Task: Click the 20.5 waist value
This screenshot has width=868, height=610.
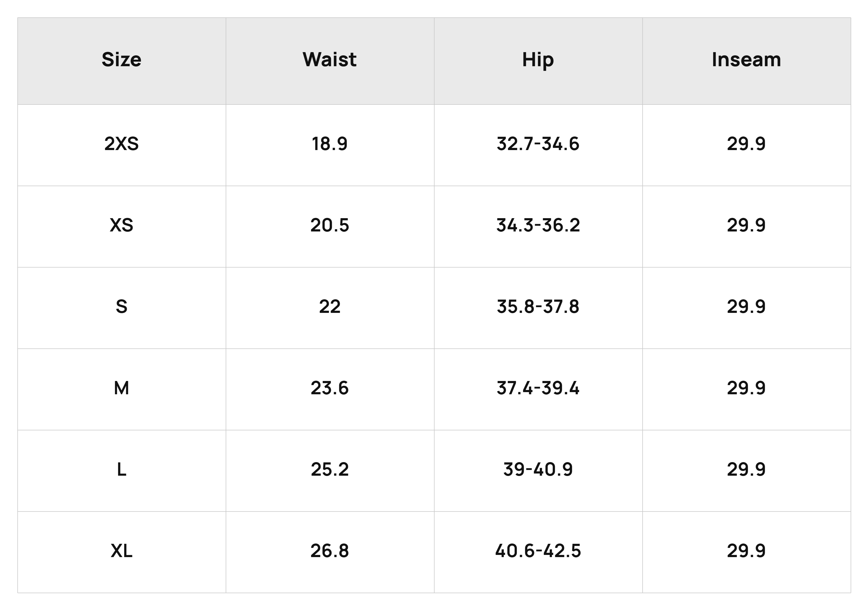Action: coord(330,225)
